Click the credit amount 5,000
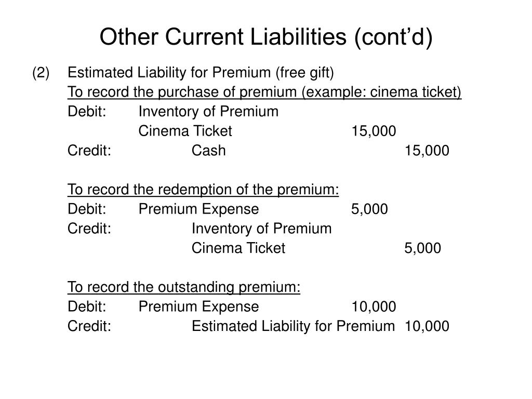This screenshot has width=532, height=399. pos(422,248)
